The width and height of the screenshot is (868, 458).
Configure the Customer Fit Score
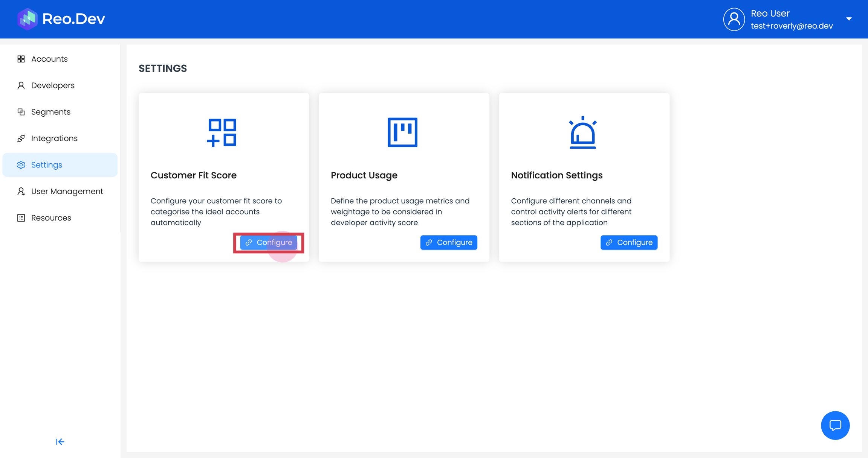coord(269,243)
